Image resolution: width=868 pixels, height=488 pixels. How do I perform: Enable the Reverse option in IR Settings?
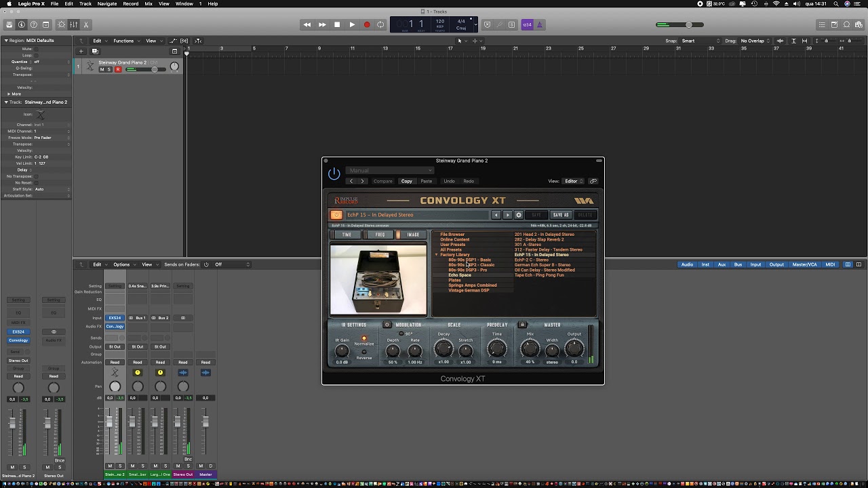364,352
